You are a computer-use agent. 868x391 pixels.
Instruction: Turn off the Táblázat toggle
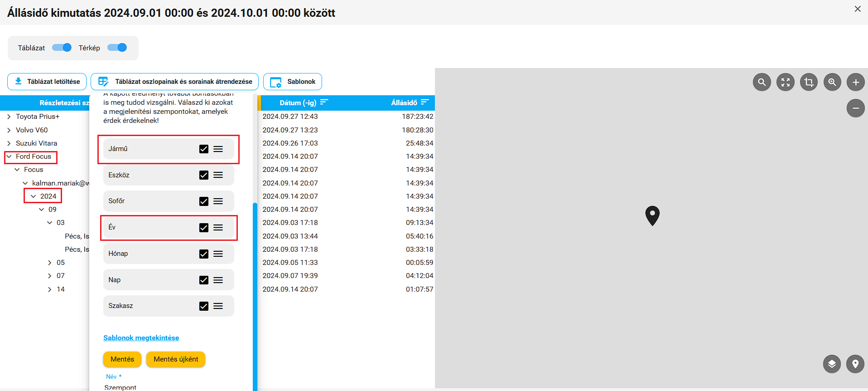coord(62,48)
